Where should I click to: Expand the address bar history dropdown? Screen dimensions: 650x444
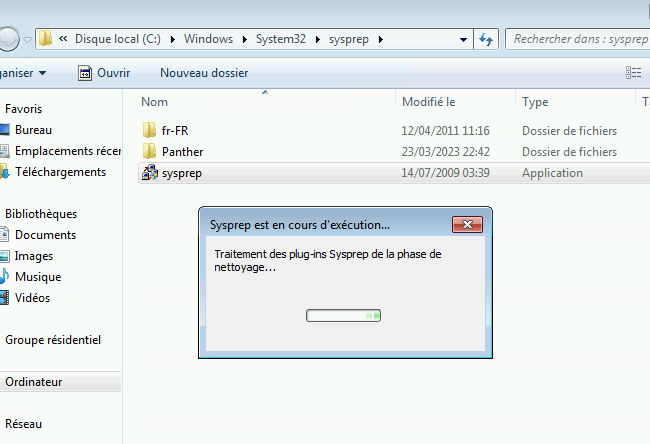pos(463,40)
